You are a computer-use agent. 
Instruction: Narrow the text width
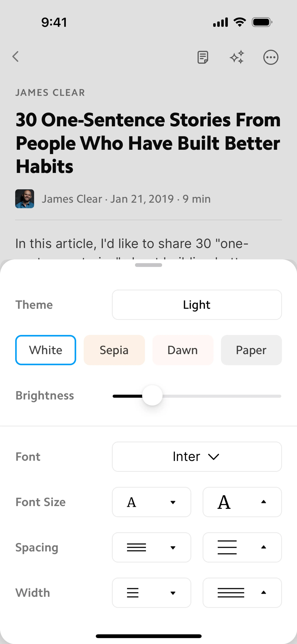tap(151, 592)
